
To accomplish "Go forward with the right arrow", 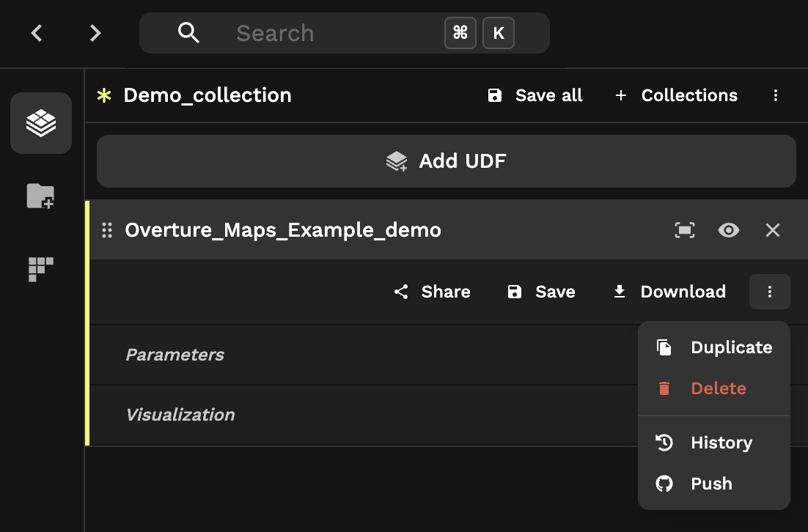I will [95, 34].
